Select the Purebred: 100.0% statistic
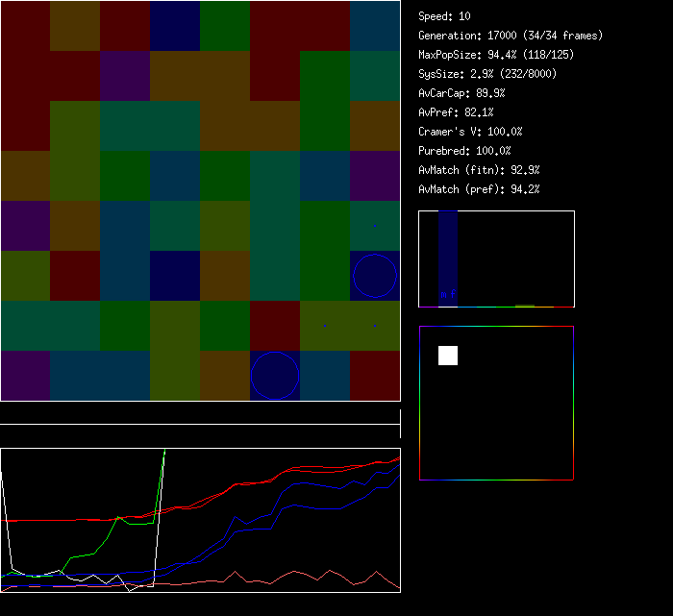 pos(464,151)
